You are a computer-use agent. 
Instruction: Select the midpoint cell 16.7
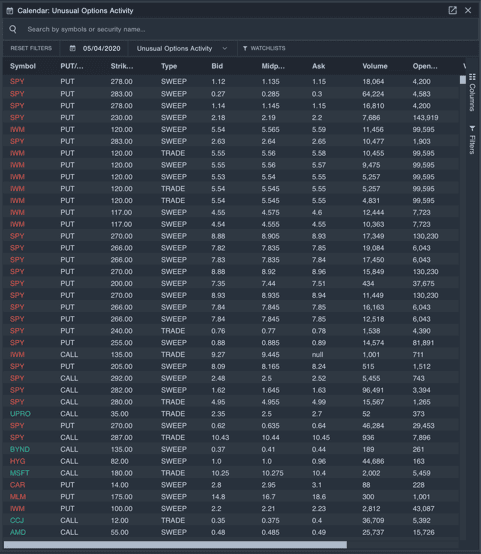268,497
